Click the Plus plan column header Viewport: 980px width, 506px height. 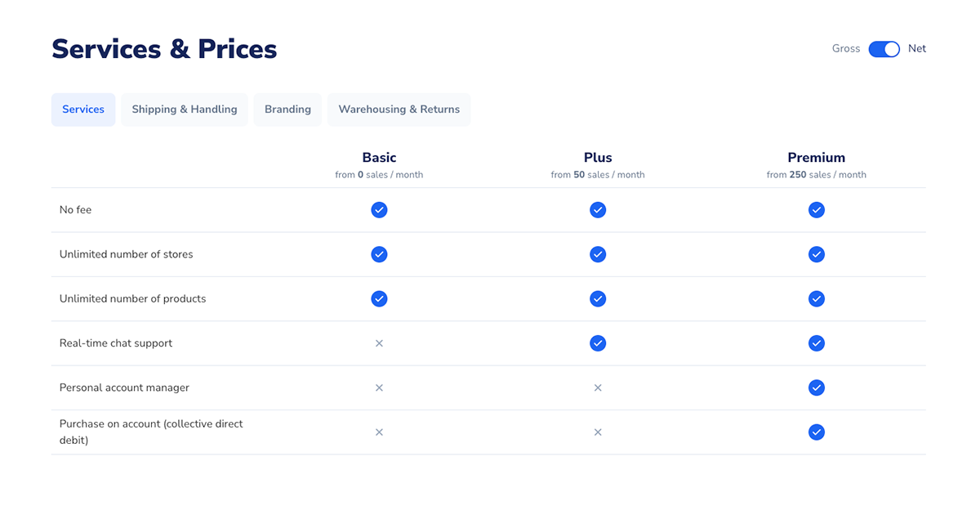point(598,158)
